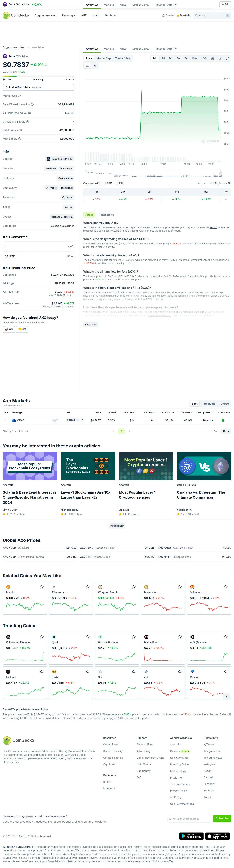Click the 24h range progress bar
Viewport: 234px width, 868px height.
click(38, 77)
